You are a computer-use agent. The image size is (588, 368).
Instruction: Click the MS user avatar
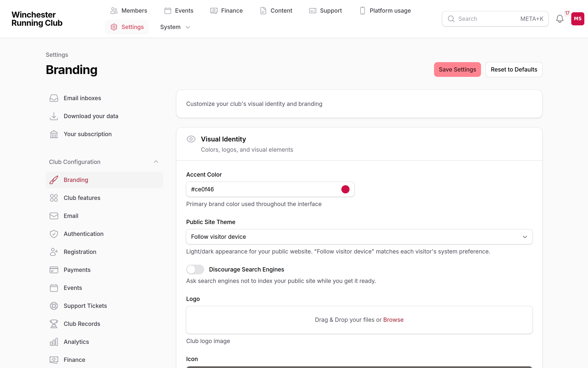tap(578, 19)
